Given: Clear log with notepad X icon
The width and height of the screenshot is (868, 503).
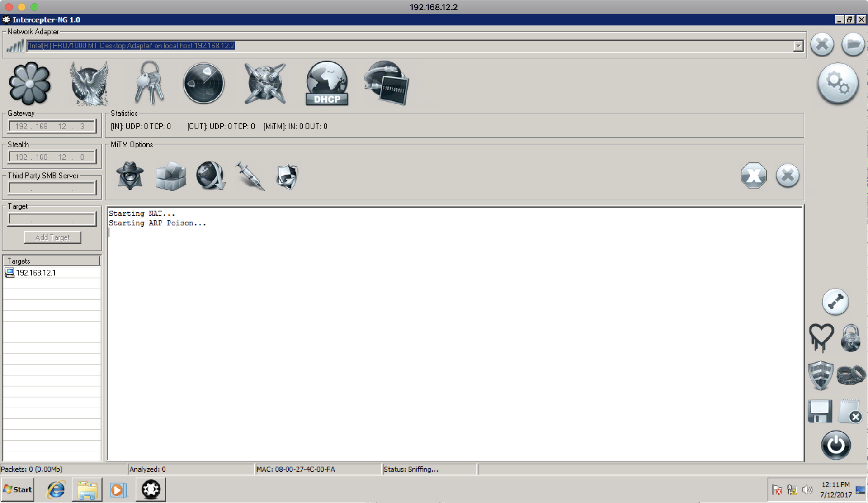Looking at the screenshot, I should click(x=850, y=411).
